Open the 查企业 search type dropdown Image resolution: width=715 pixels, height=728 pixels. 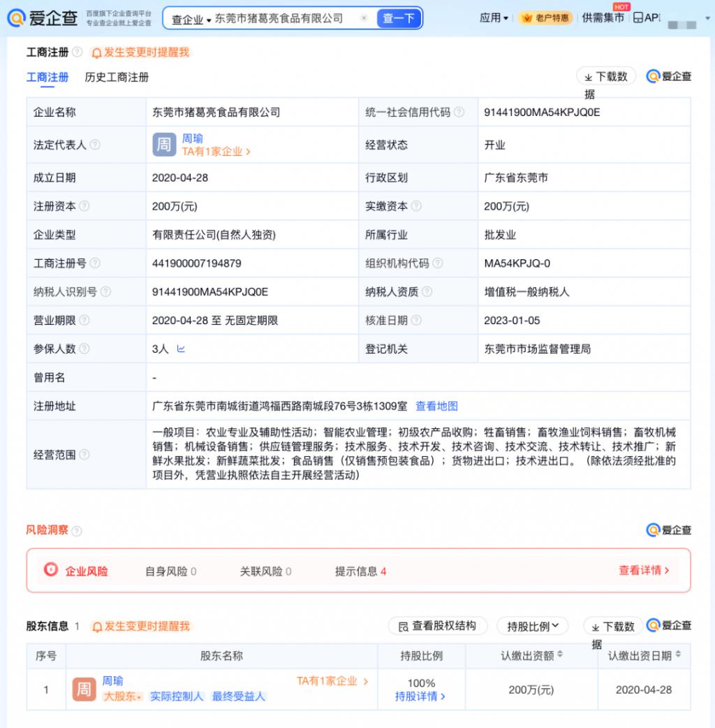(x=191, y=19)
